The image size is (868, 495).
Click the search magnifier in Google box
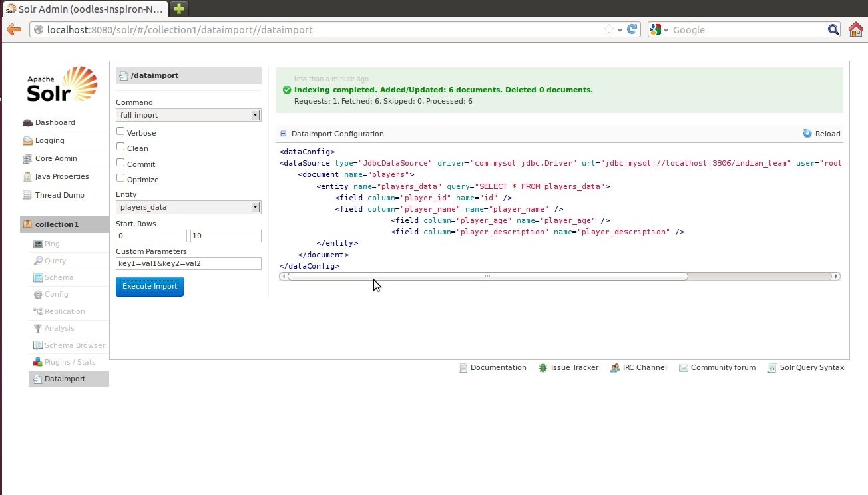833,29
